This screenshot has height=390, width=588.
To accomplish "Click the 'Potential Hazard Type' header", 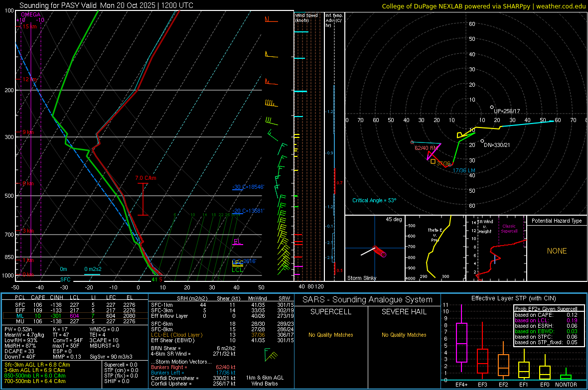I will point(557,221).
